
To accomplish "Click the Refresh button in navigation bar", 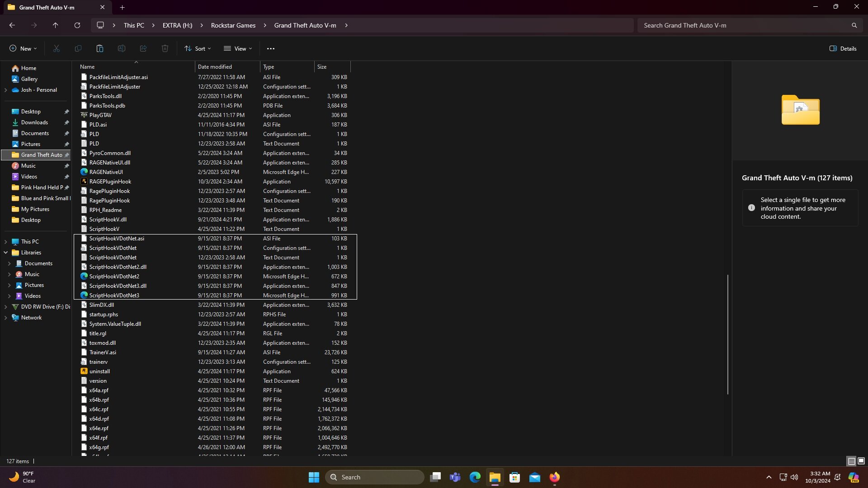I will click(77, 25).
